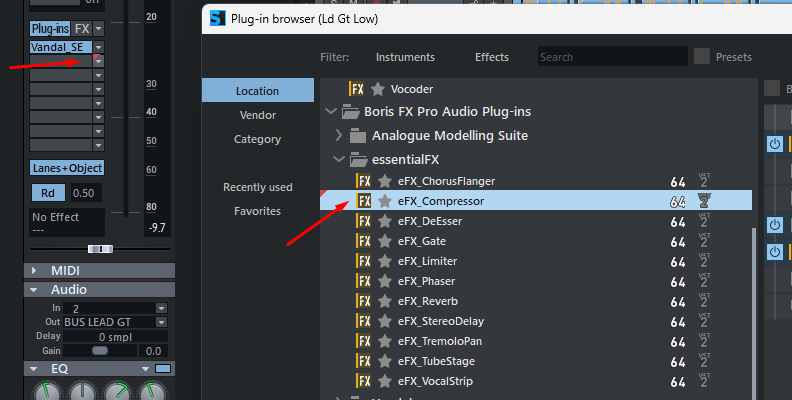Click the Samplitude logo in the browser title bar
This screenshot has width=792, height=400.
tap(218, 19)
